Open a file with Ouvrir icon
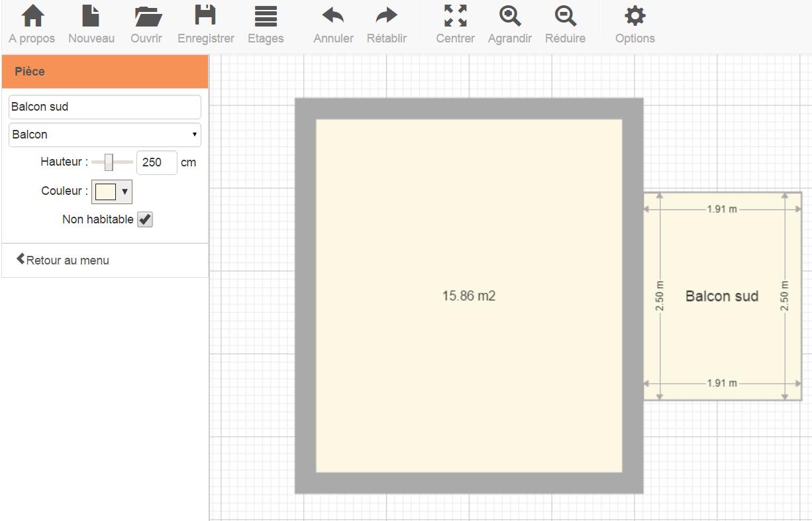 pyautogui.click(x=146, y=17)
